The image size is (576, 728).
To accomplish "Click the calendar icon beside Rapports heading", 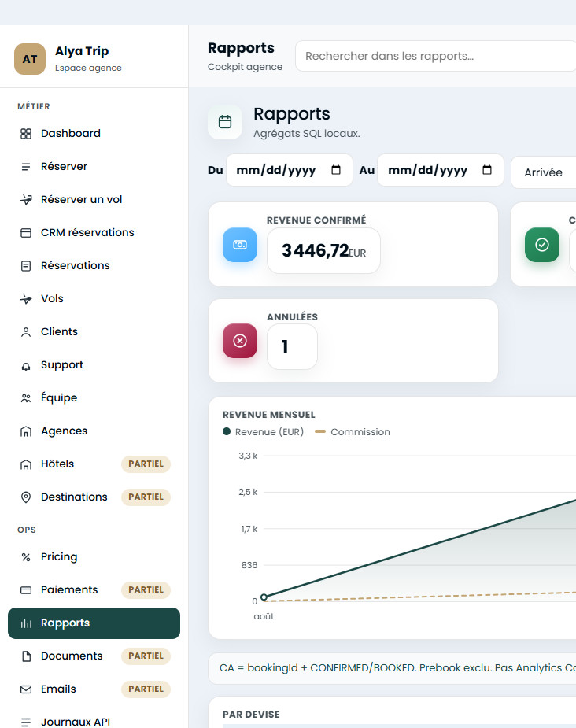I will [225, 122].
